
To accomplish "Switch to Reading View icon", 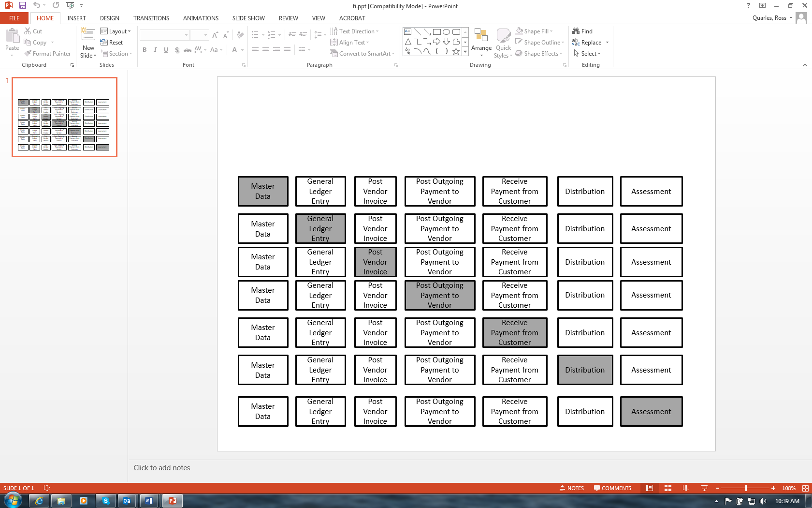I will pyautogui.click(x=686, y=488).
